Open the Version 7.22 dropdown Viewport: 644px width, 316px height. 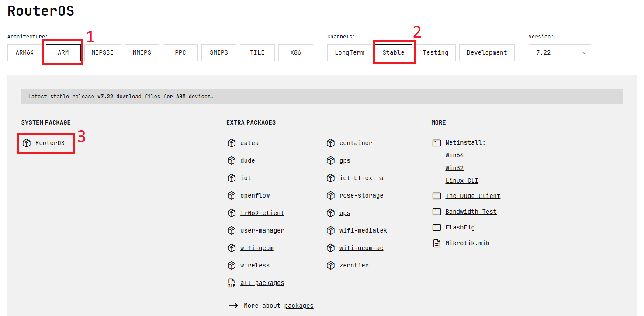(x=560, y=53)
